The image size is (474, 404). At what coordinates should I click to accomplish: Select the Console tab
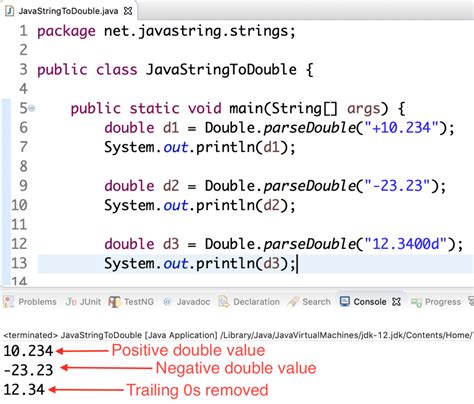pos(370,302)
